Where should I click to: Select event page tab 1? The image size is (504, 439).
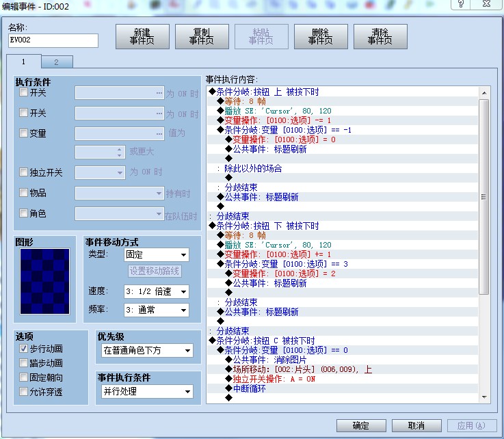point(23,62)
